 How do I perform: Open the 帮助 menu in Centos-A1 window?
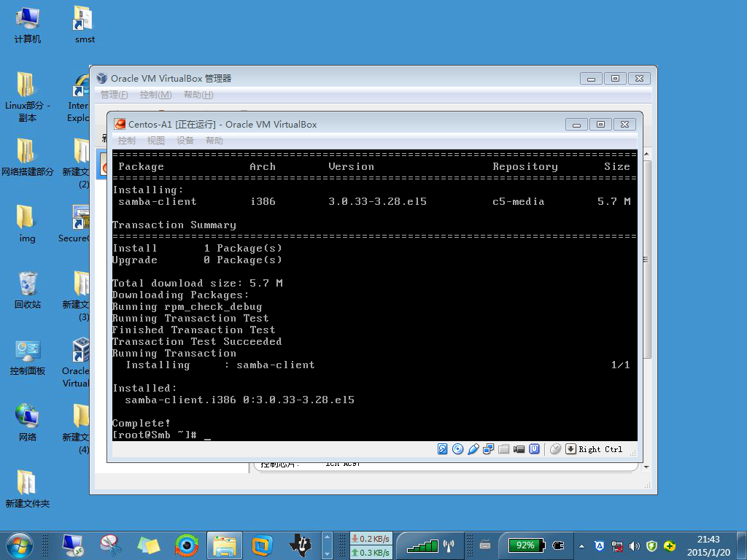pos(214,141)
